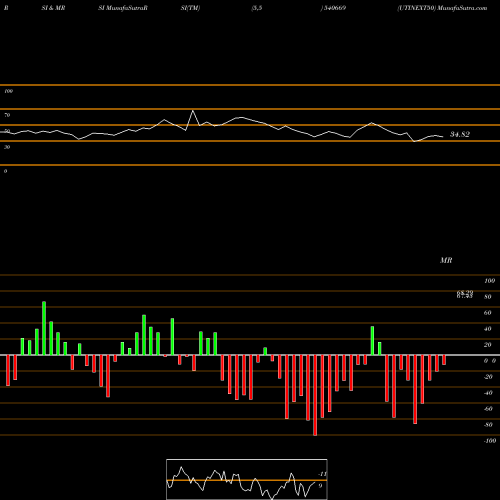
Task: Click the MR axis label -80
Action: click(x=488, y=425)
